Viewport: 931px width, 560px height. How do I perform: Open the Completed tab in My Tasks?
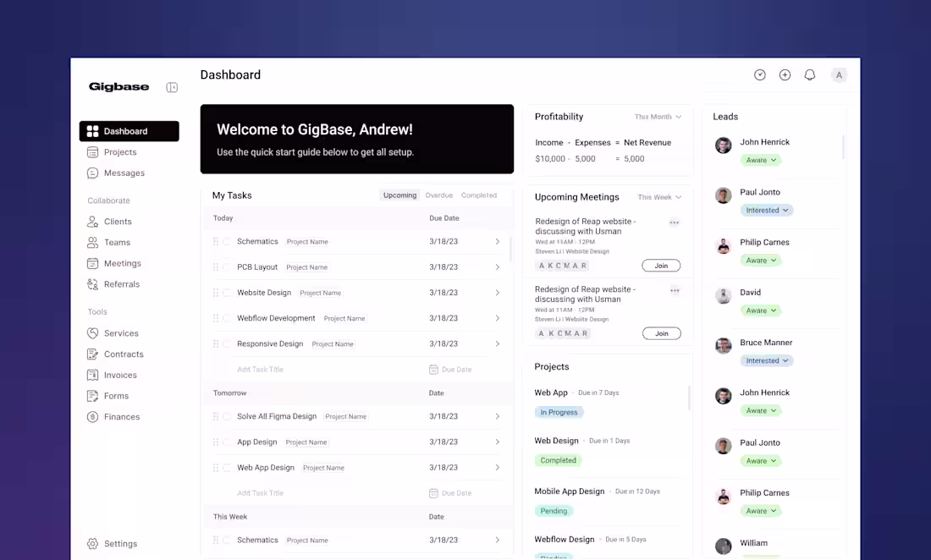(x=479, y=195)
